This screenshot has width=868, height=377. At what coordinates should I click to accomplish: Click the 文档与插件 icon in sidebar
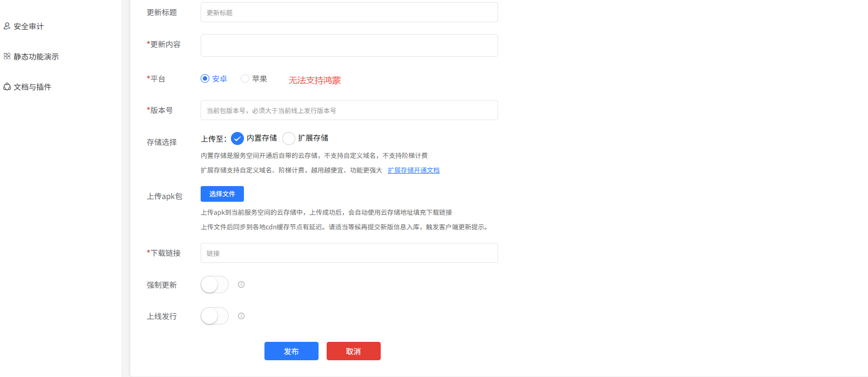[x=7, y=87]
